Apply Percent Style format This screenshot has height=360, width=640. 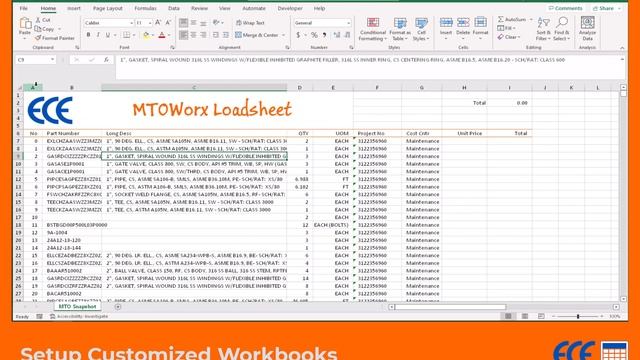[314, 36]
